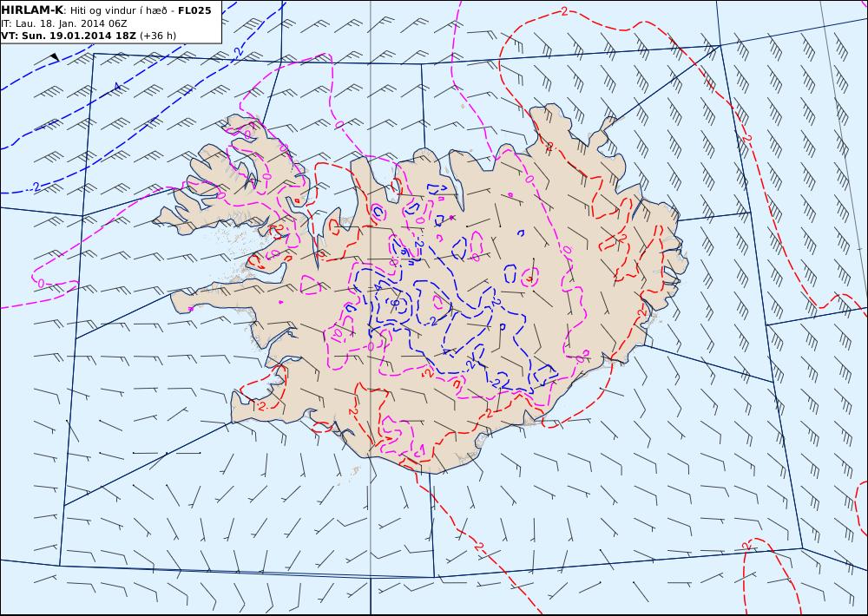Click the blue '6' contour label in central Iceland
This screenshot has height=616, width=868.
coord(395,303)
